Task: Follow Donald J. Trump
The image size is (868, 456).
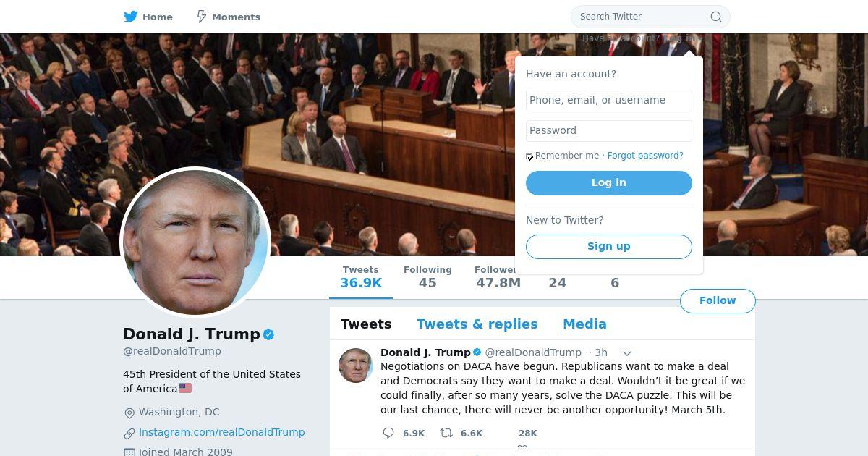Action: (x=718, y=300)
